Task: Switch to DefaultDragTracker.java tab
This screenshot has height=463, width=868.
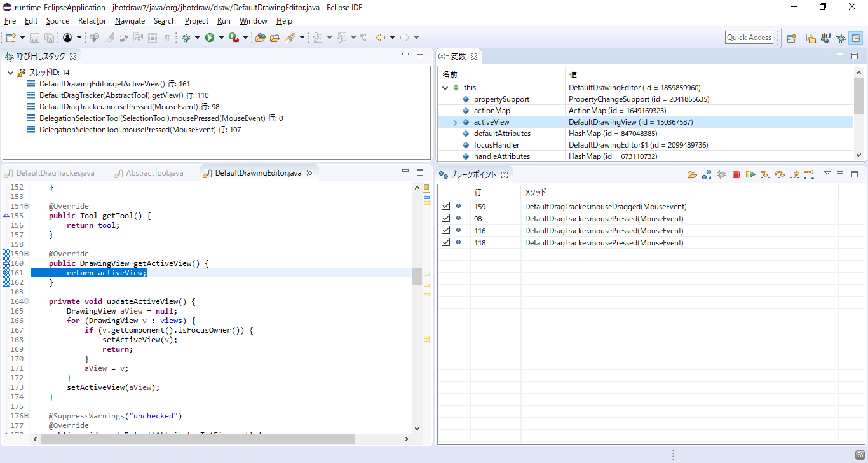Action: tap(50, 173)
